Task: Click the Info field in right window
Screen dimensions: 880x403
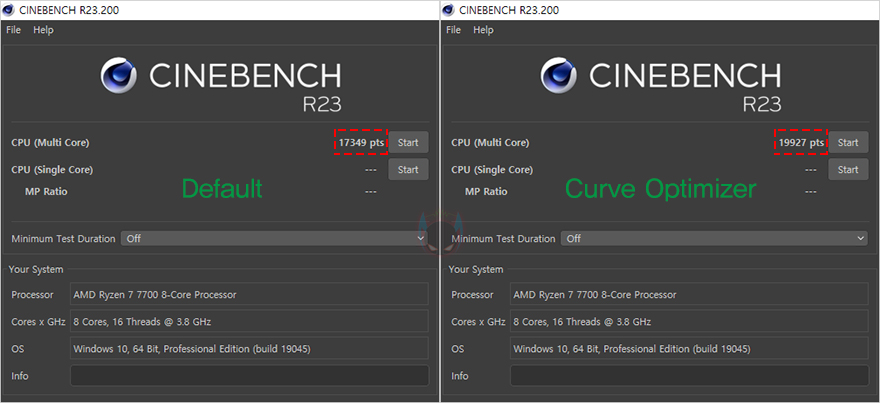Action: coord(689,375)
